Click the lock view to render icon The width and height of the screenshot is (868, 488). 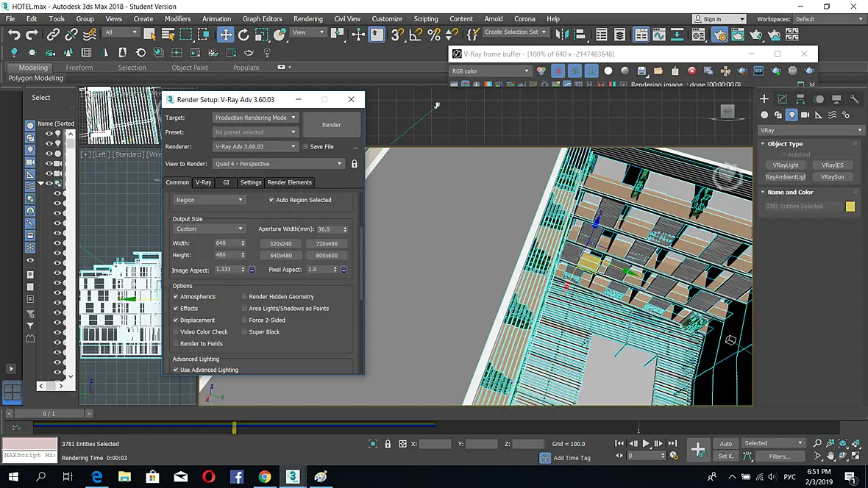point(355,164)
